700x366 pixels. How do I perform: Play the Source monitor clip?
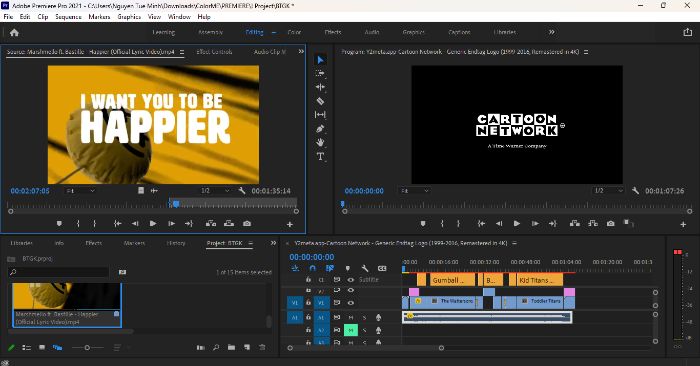[x=153, y=224]
